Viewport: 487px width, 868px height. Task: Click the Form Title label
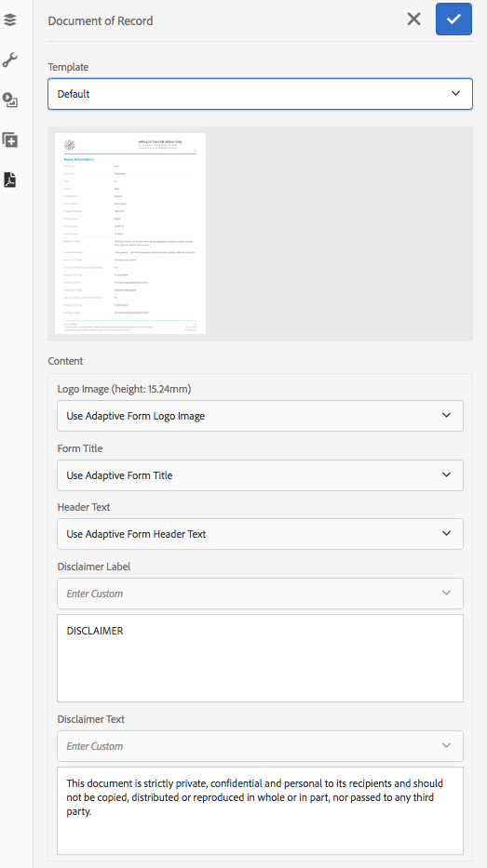coord(80,448)
